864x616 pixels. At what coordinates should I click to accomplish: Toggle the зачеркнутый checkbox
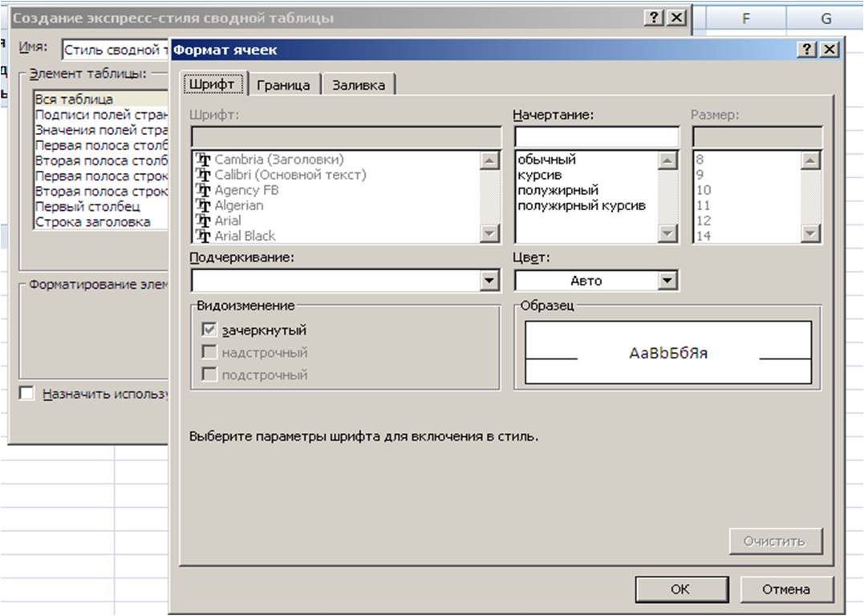[x=210, y=330]
